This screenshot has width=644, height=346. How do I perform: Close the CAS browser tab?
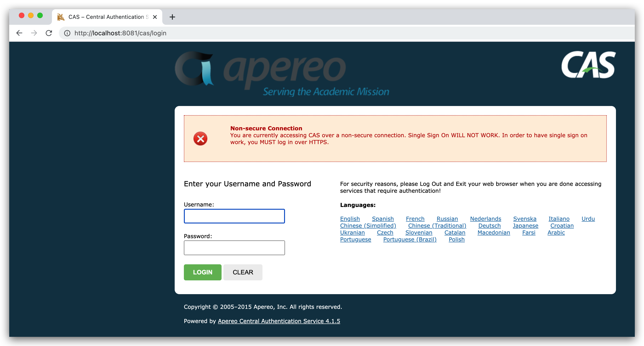(x=155, y=17)
